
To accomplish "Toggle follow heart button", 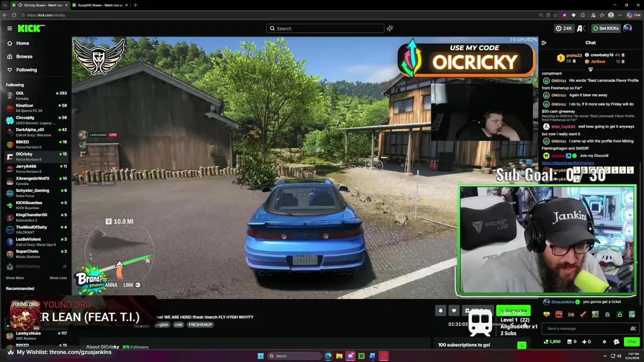I will click(x=454, y=311).
